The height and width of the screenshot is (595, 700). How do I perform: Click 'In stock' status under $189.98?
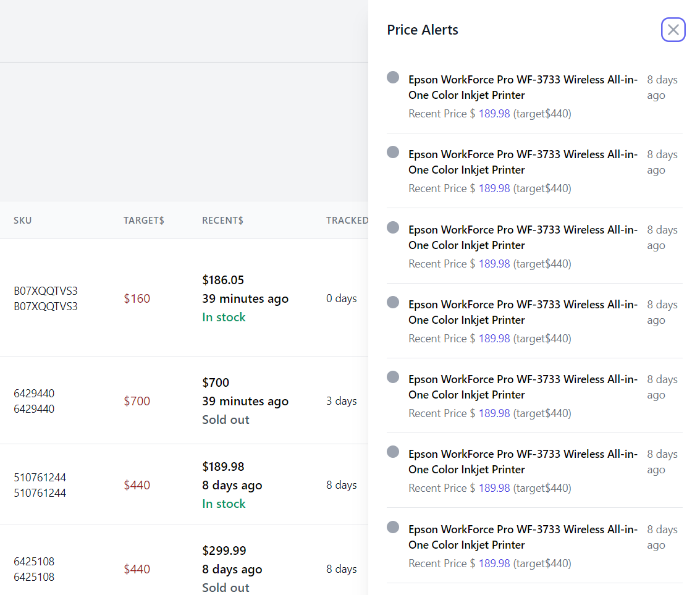point(224,504)
